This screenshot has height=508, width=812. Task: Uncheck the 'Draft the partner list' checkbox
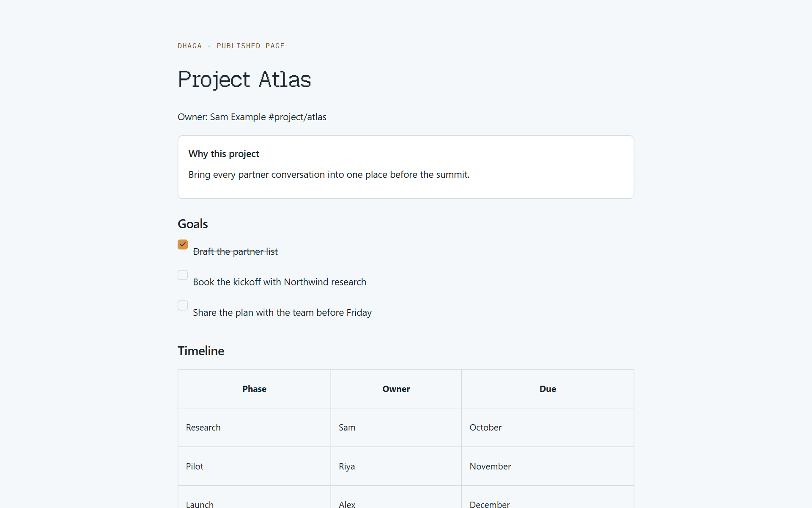coord(183,245)
